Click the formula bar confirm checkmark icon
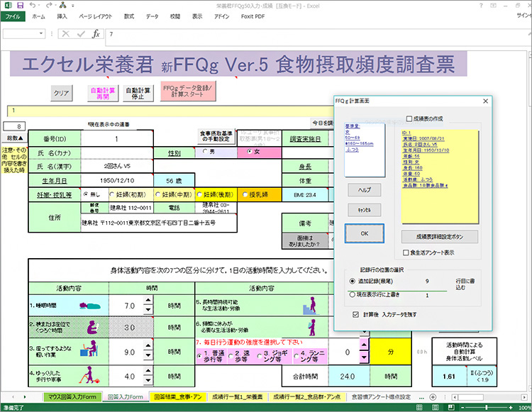Viewport: 532px width, 412px height. point(81,33)
